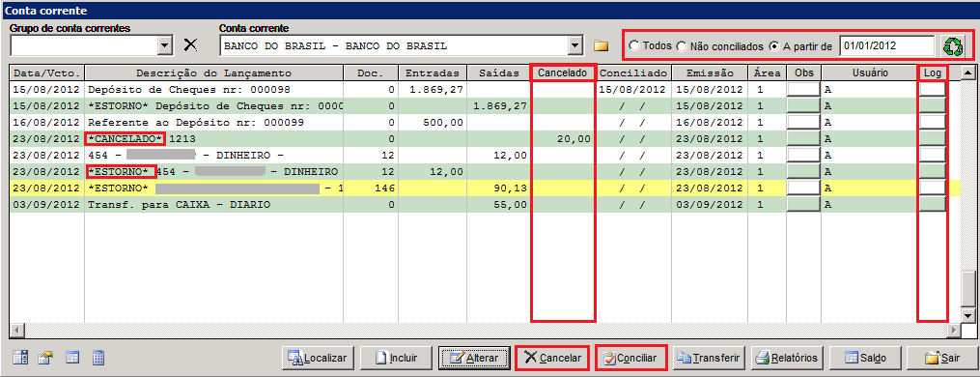The height and width of the screenshot is (377, 980).
Task: Click the first bottom-left ledger icon
Action: 20,358
